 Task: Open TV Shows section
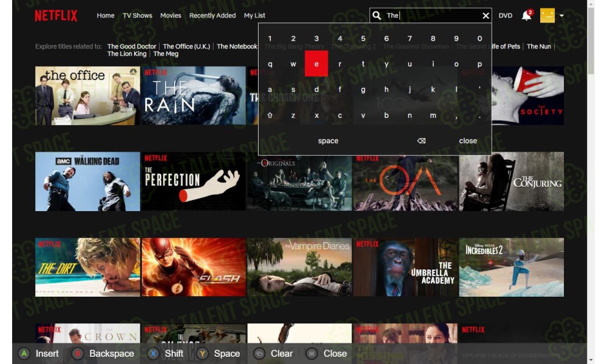click(137, 16)
